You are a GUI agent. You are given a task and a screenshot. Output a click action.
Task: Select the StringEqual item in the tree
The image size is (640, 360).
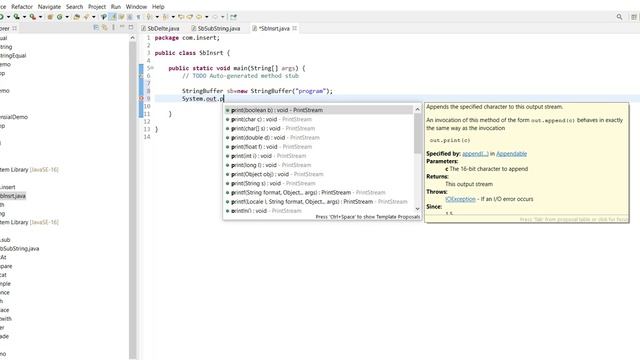13,56
